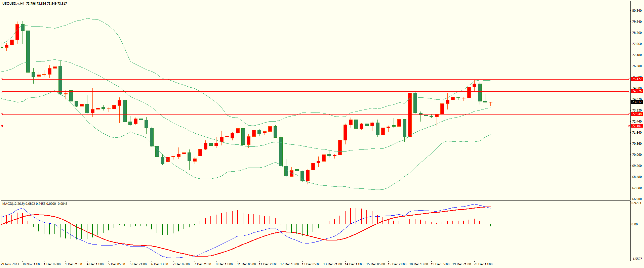Click the 15 Dec 21:00 time label
The width and height of the screenshot is (644, 268).
tap(397, 264)
